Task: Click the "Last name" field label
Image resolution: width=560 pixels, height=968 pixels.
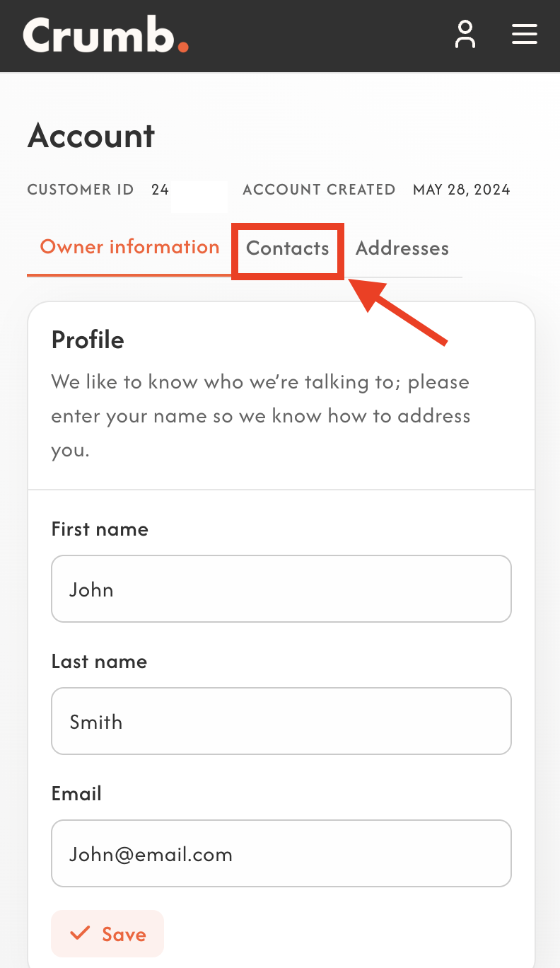Action: click(x=99, y=662)
